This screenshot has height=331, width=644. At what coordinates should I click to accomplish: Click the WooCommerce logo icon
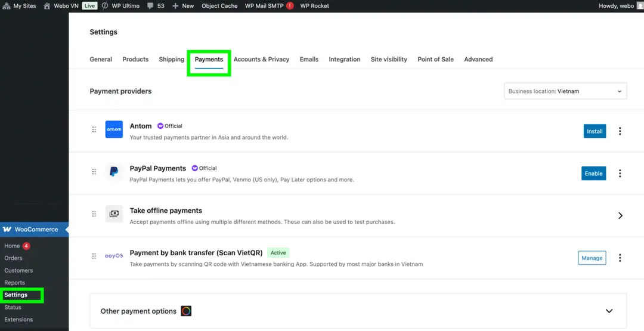pos(7,229)
